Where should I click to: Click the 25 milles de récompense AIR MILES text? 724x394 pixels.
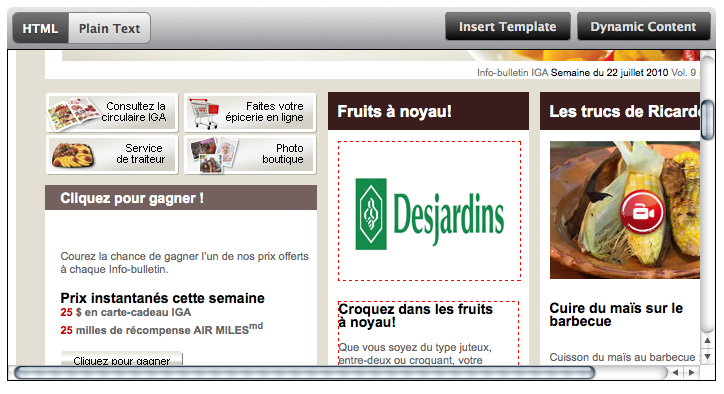point(162,329)
